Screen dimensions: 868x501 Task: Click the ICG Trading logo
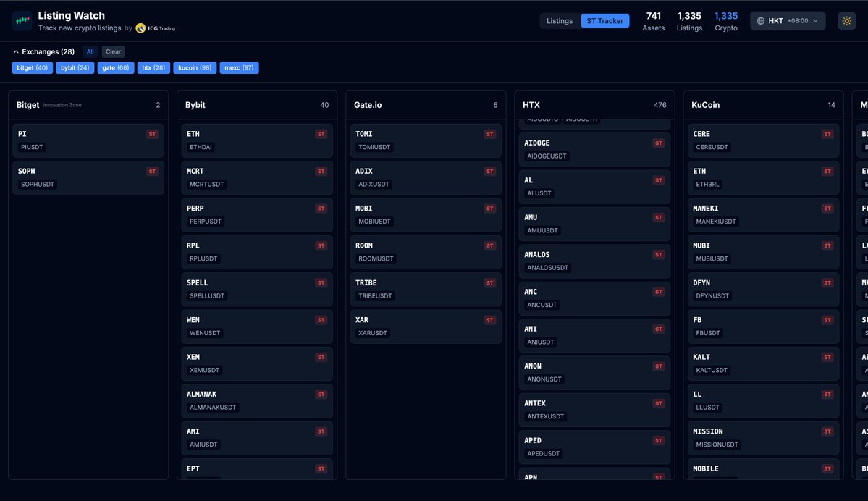pyautogui.click(x=156, y=28)
